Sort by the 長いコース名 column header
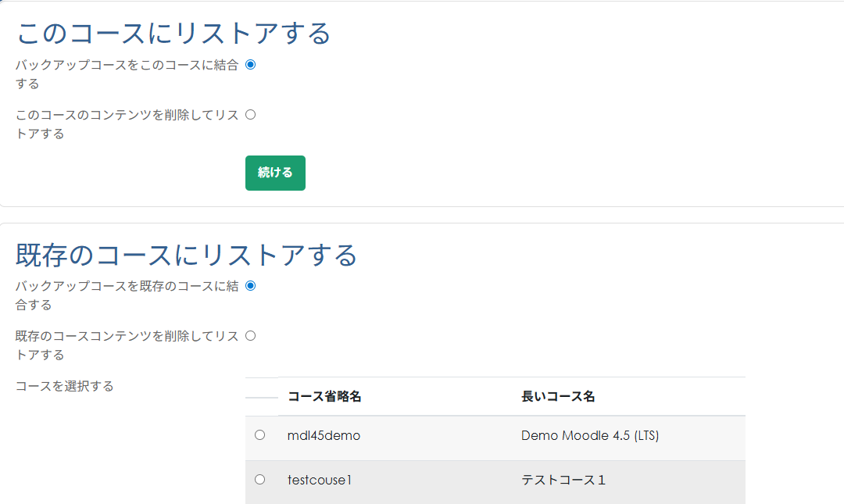Screen dimensions: 844x504 [560, 396]
